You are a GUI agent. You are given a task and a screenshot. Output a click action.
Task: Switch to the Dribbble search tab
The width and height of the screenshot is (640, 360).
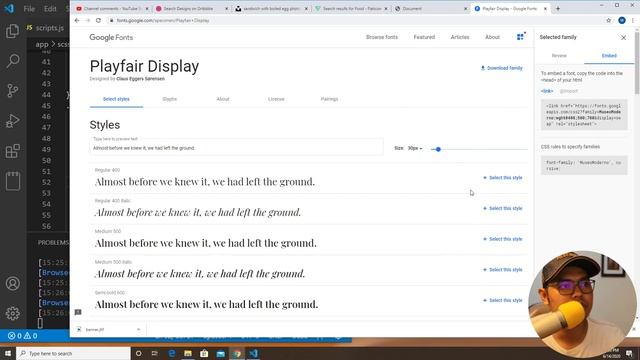192,9
